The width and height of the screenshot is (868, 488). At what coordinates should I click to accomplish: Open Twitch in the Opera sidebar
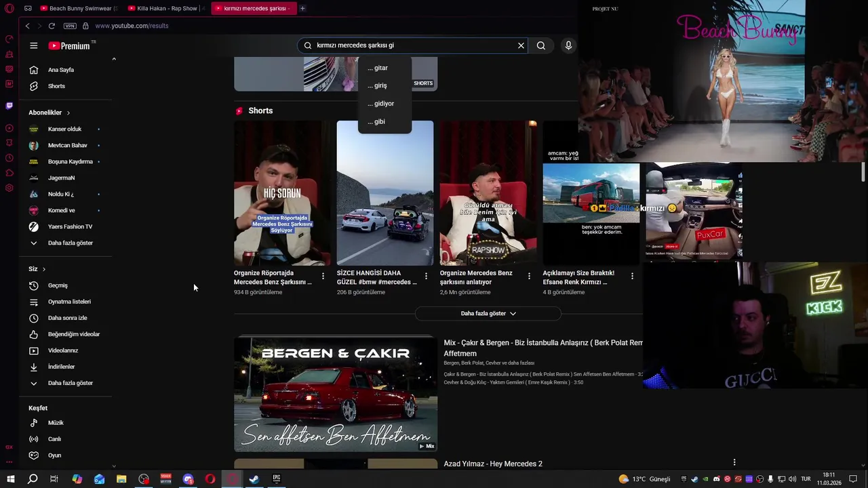(9, 106)
